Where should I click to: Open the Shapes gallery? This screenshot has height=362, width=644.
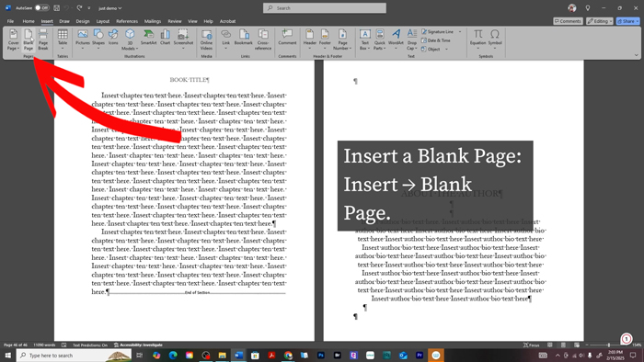point(98,40)
